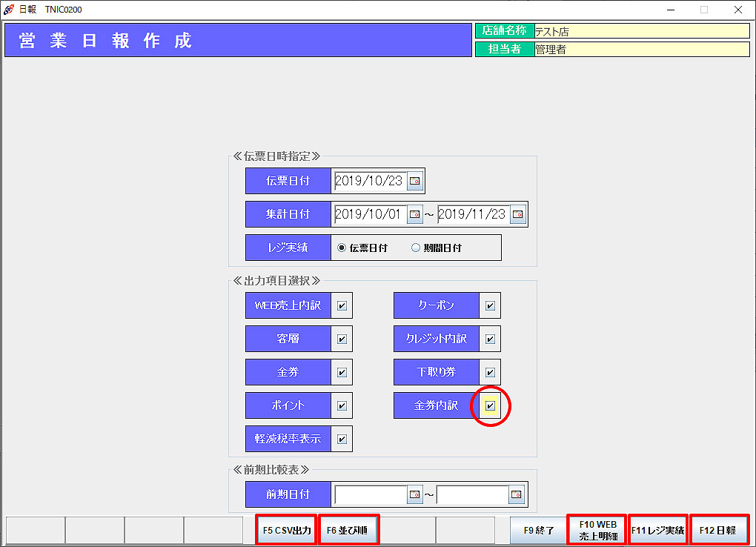The height and width of the screenshot is (547, 756).
Task: Click the 金券内訳 label
Action: point(437,405)
